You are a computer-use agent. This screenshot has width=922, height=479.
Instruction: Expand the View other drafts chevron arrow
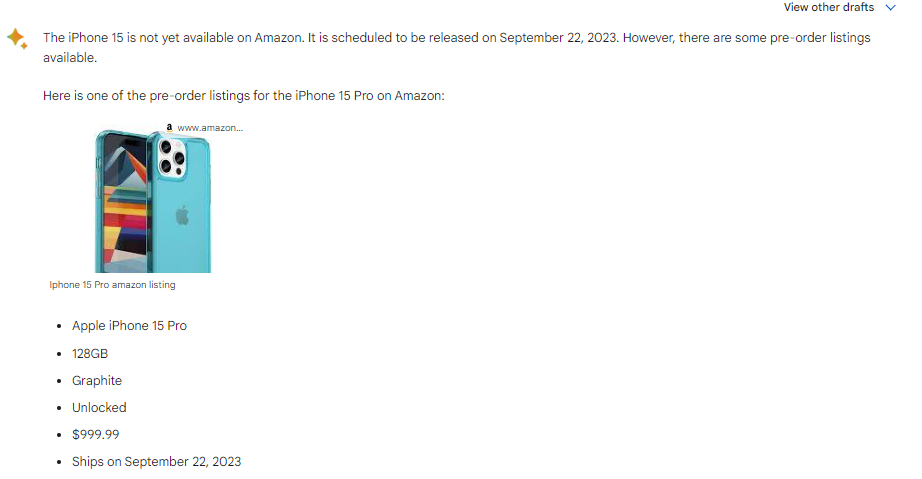(890, 8)
